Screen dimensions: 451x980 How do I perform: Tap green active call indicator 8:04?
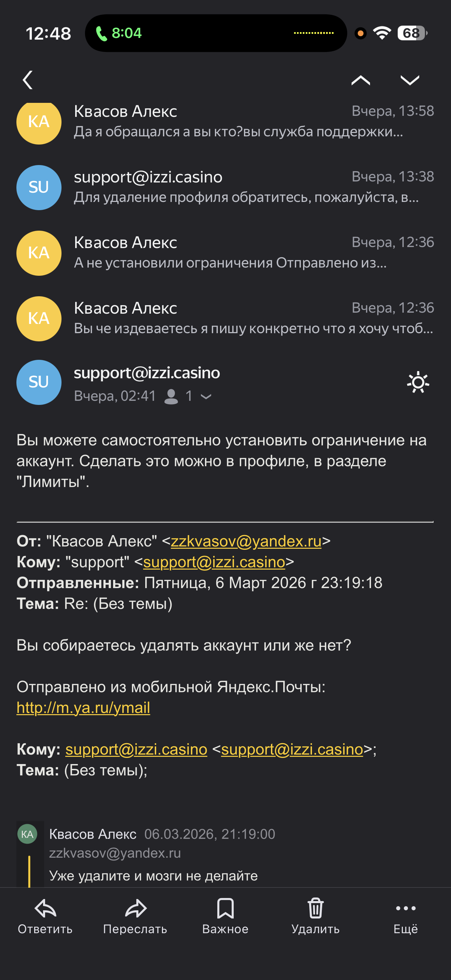click(119, 33)
